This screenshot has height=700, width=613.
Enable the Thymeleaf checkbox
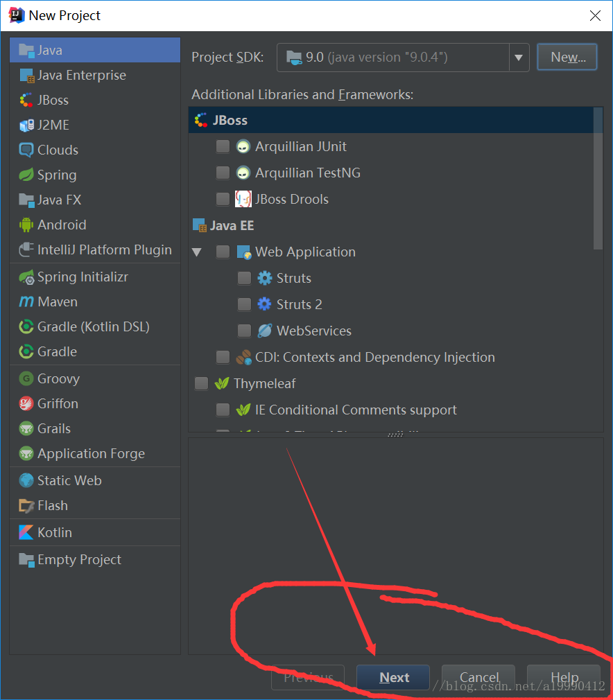pos(201,383)
